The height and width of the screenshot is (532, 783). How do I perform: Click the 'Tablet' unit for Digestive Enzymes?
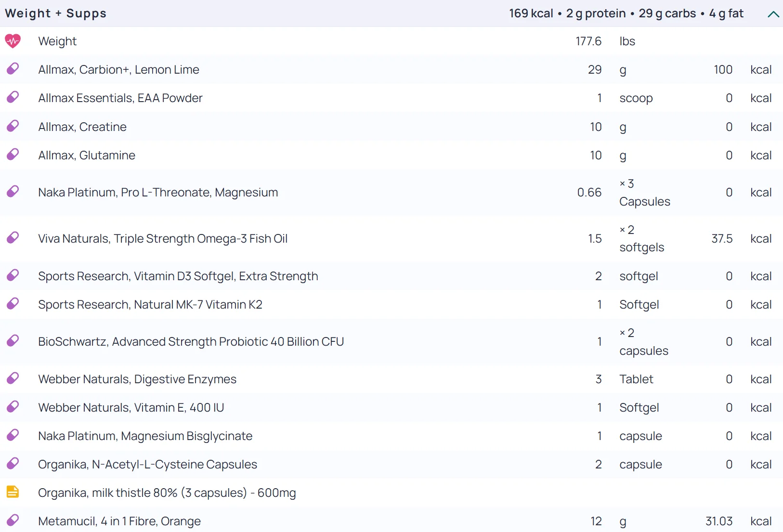(x=636, y=379)
